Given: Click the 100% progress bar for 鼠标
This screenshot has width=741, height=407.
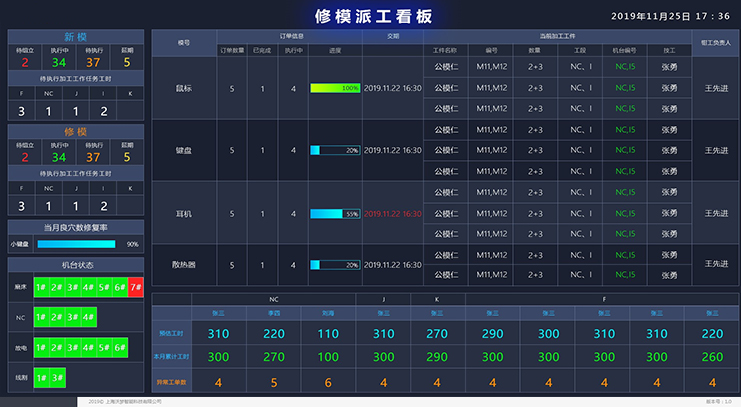Looking at the screenshot, I should [x=335, y=88].
